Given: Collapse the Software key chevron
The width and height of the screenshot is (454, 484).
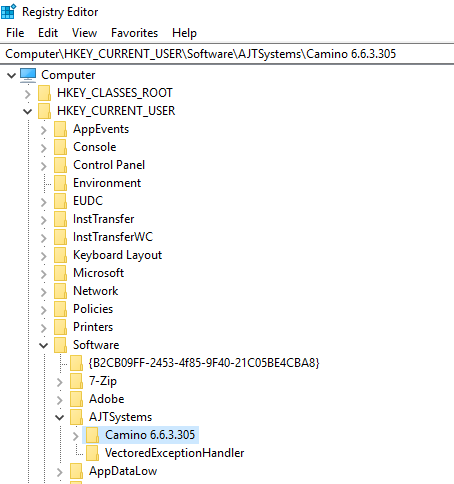Looking at the screenshot, I should [43, 345].
